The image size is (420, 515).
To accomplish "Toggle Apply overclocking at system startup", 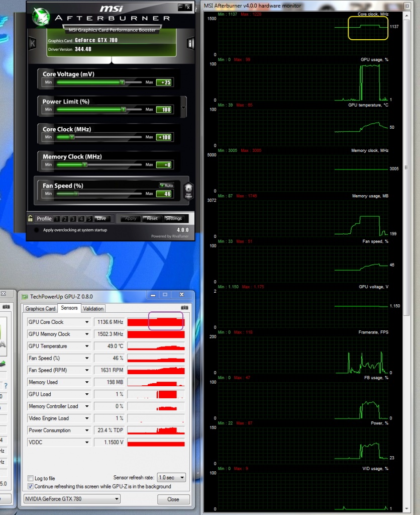I will [x=36, y=230].
